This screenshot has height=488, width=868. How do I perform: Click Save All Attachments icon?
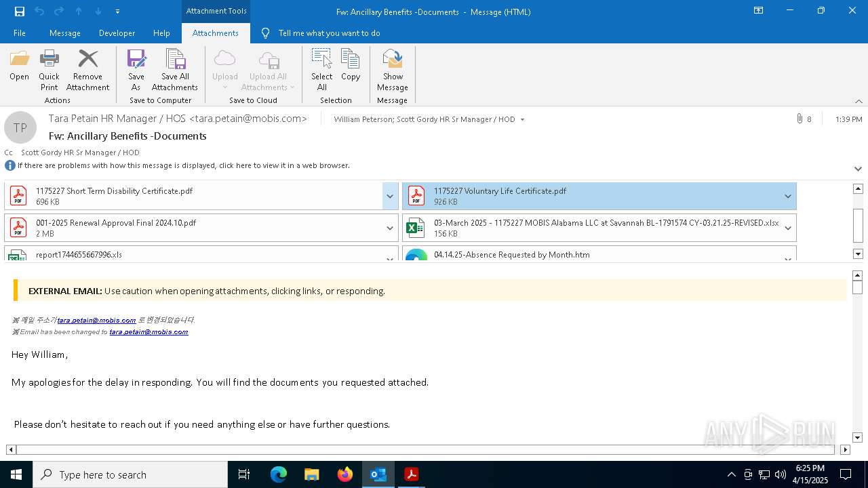click(x=175, y=70)
